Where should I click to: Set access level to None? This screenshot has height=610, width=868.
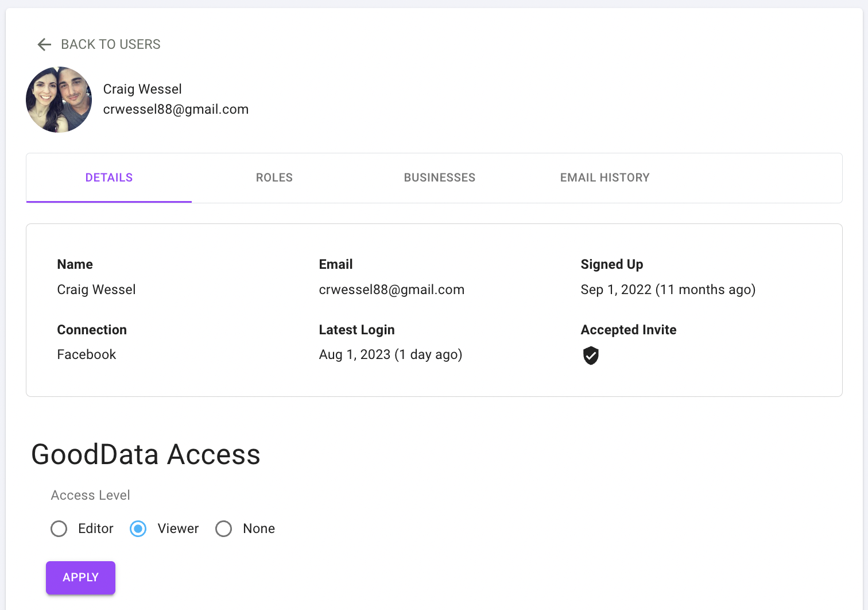tap(224, 528)
